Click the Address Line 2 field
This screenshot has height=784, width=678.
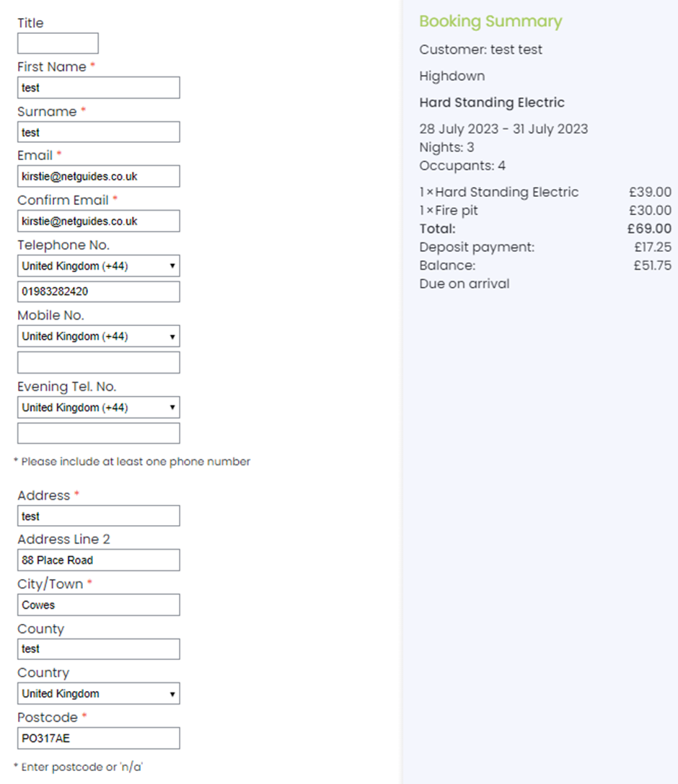point(98,560)
